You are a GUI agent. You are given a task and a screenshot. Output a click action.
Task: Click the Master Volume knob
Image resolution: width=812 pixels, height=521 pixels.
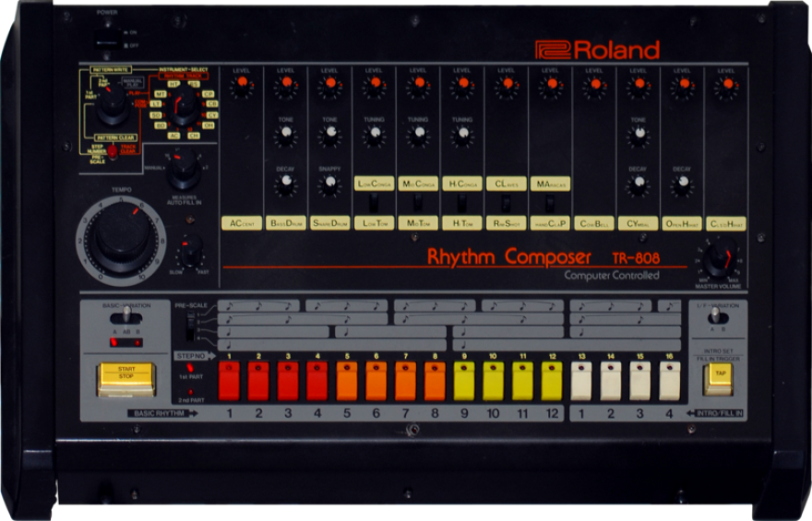click(x=721, y=258)
